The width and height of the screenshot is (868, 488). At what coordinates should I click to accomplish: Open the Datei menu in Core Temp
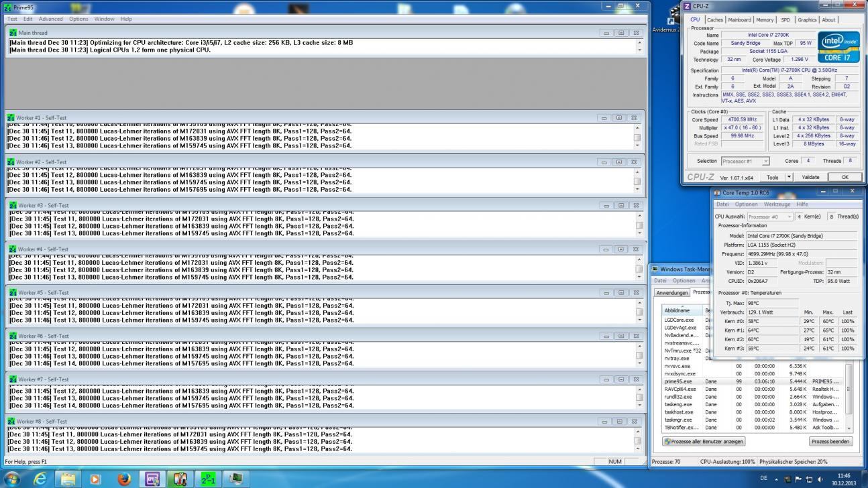click(722, 204)
